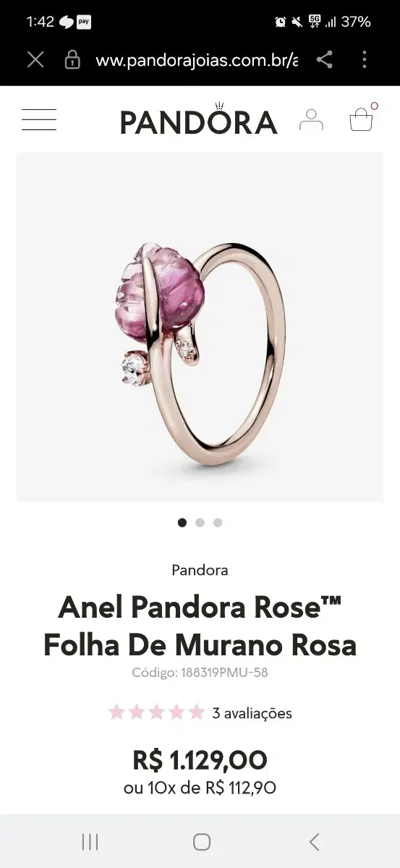
Task: Open the user account icon
Action: tap(311, 119)
